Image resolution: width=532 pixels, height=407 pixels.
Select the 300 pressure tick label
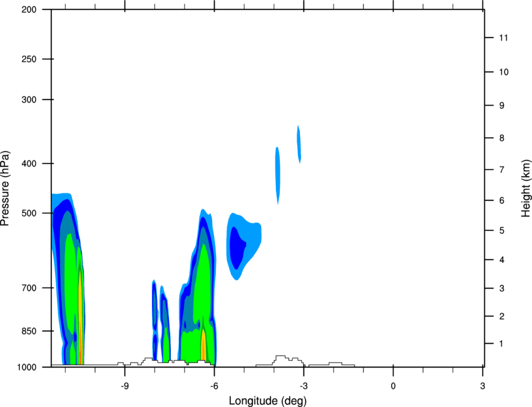pyautogui.click(x=29, y=100)
